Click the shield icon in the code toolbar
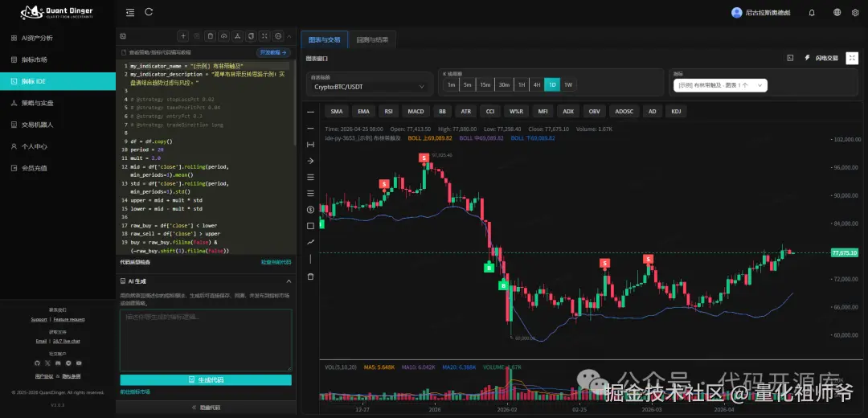The height and width of the screenshot is (418, 868). [x=252, y=36]
